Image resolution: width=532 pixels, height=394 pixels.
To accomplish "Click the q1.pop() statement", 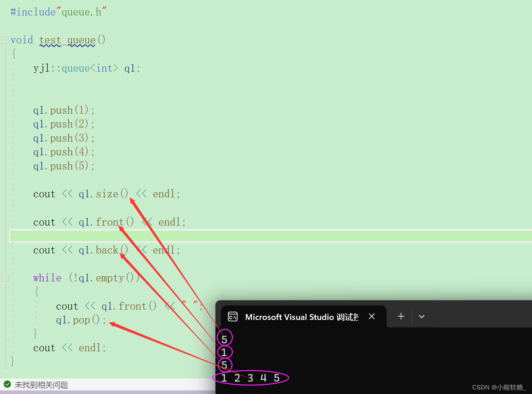I will point(81,320).
